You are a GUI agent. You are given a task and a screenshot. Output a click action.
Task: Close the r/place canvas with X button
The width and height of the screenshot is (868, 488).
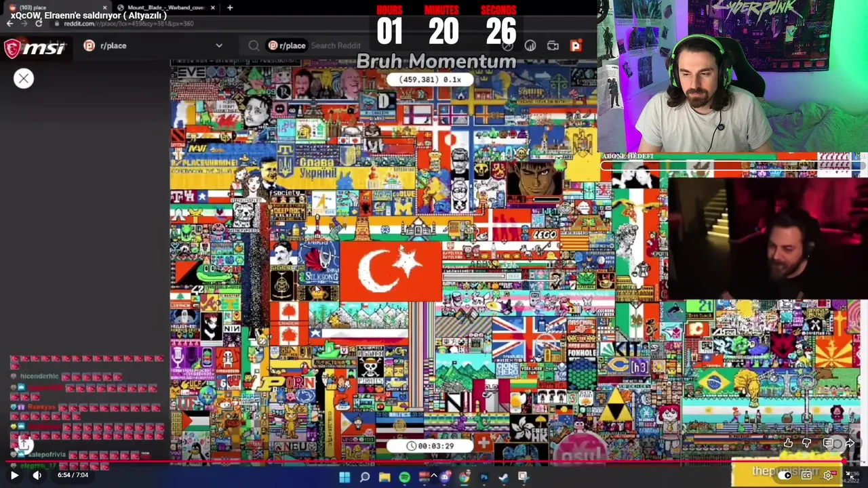pos(24,79)
